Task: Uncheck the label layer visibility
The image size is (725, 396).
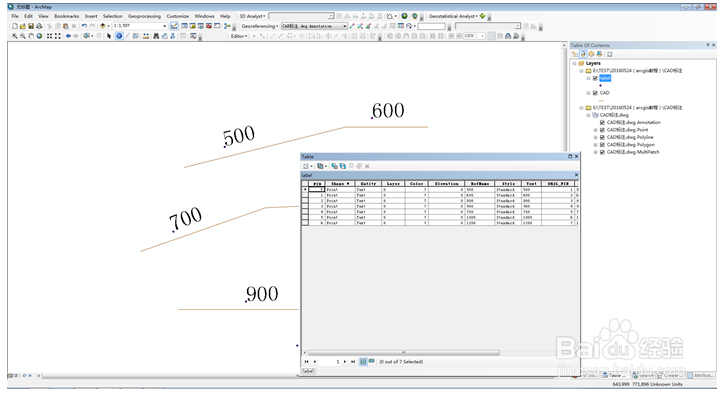Action: tap(595, 78)
